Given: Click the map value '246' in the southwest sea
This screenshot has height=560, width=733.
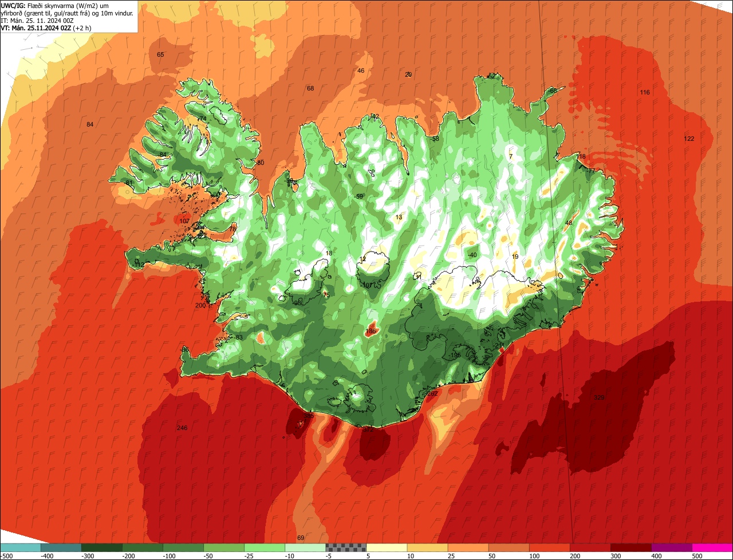Looking at the screenshot, I should 182,428.
